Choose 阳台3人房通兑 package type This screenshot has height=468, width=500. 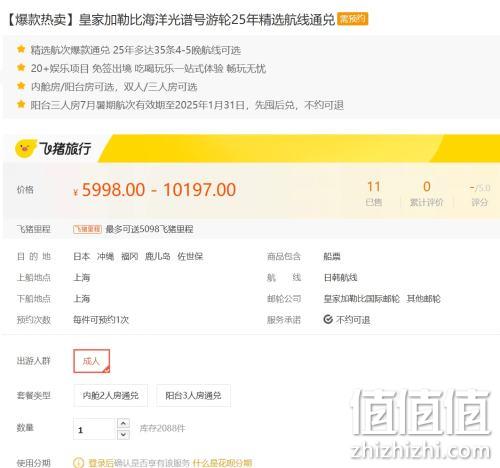193,395
